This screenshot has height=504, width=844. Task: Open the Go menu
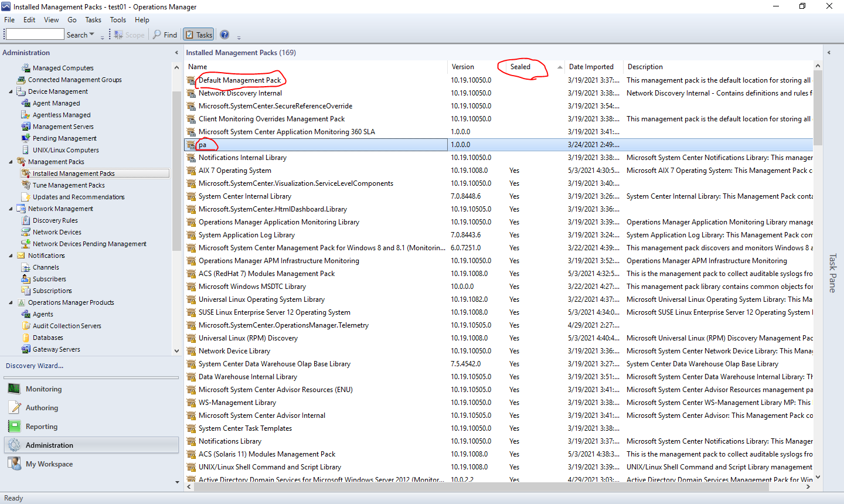(x=72, y=19)
